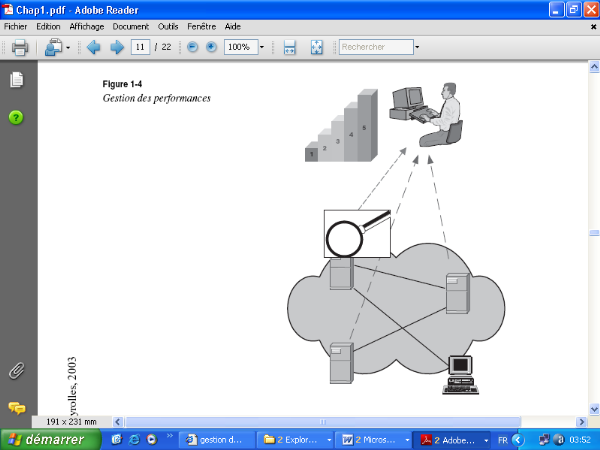This screenshot has height=450, width=600.
Task: Expand hidden tray icons arrow
Action: (518, 440)
